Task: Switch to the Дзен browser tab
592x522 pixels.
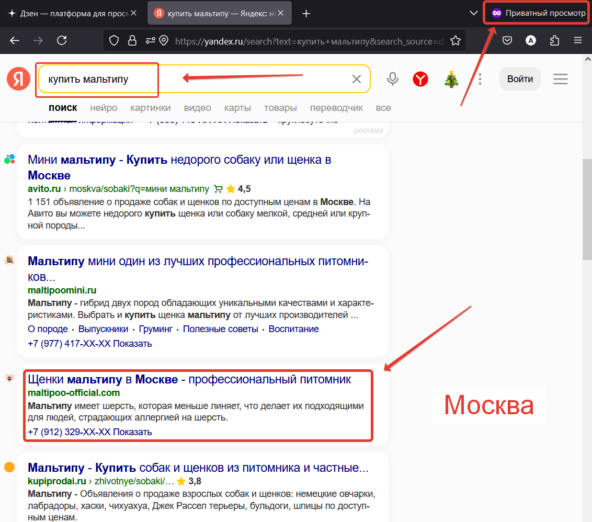Action: pos(72,13)
